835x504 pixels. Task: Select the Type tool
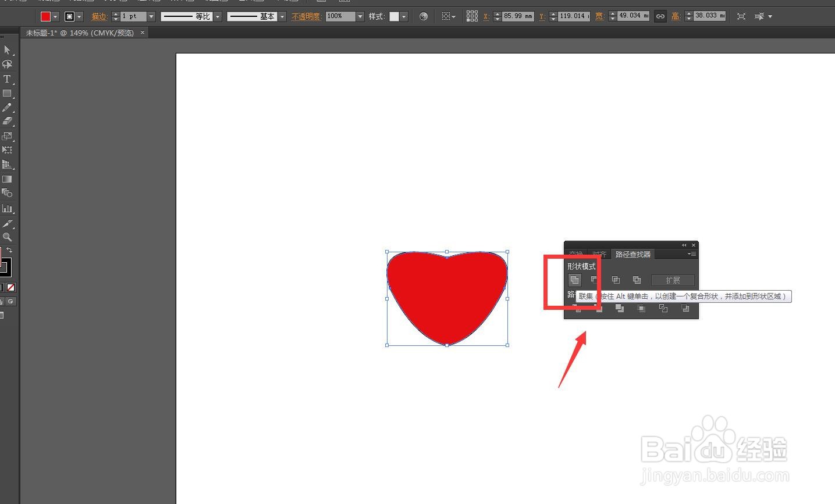click(x=7, y=78)
